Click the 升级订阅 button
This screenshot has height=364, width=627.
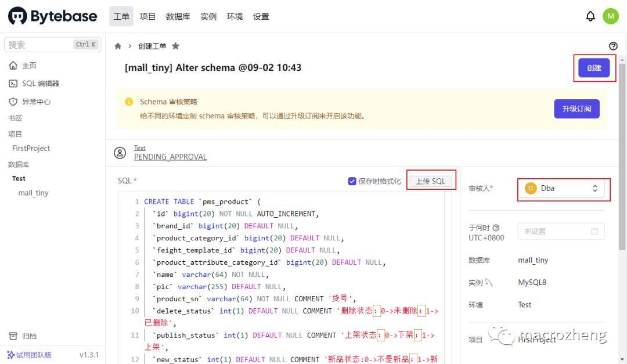point(576,109)
